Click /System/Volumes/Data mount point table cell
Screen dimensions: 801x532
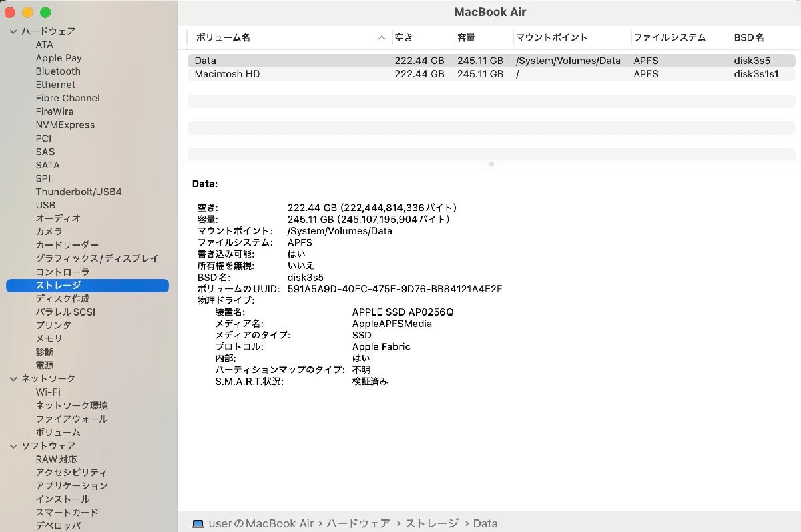[568, 61]
